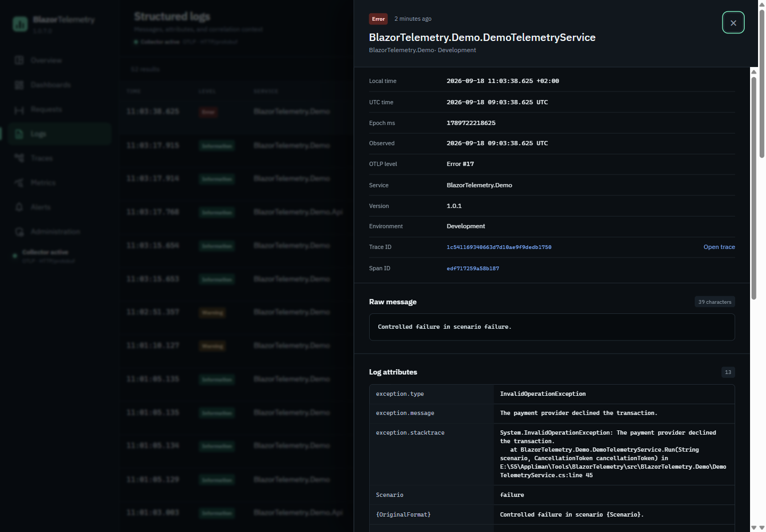Click the detail panel's inner scrollbar thumb
Viewport: 766px width, 532px height.
click(754, 188)
